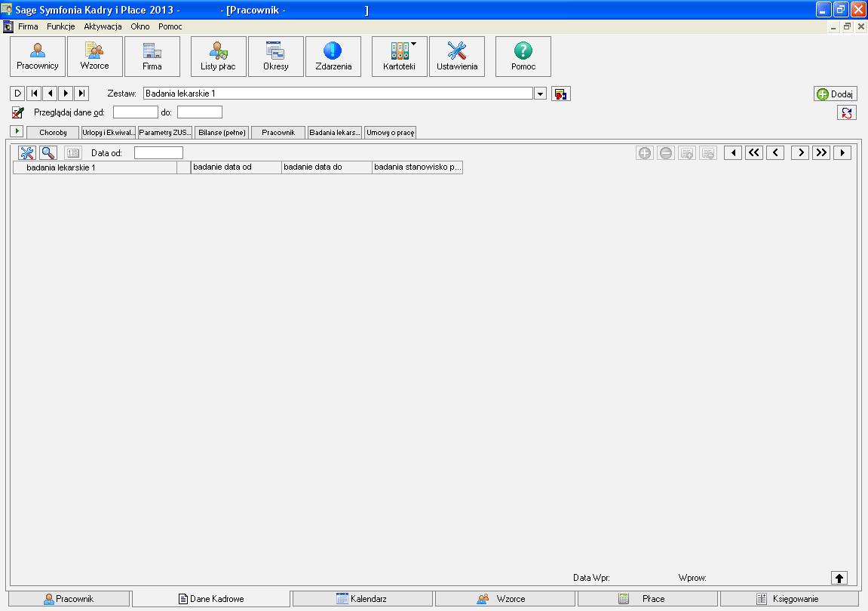This screenshot has height=611, width=868.
Task: Switch to the Umowy o pracę tab
Action: (x=390, y=133)
